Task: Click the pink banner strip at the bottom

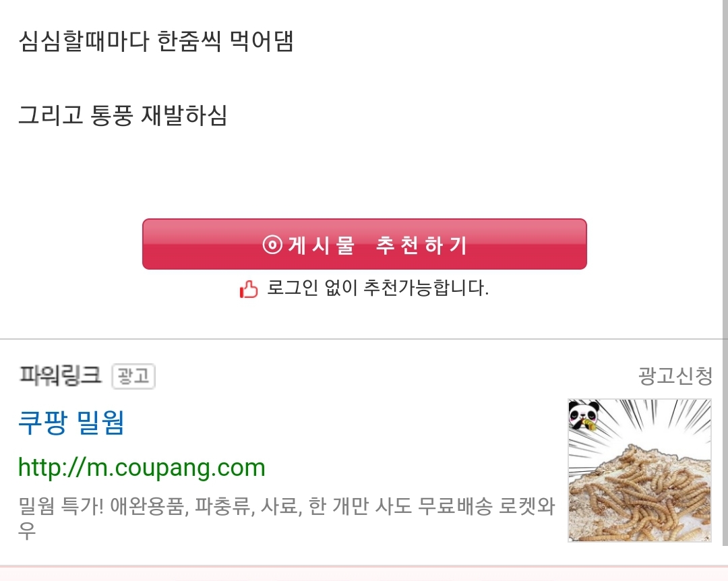Action: click(x=364, y=573)
